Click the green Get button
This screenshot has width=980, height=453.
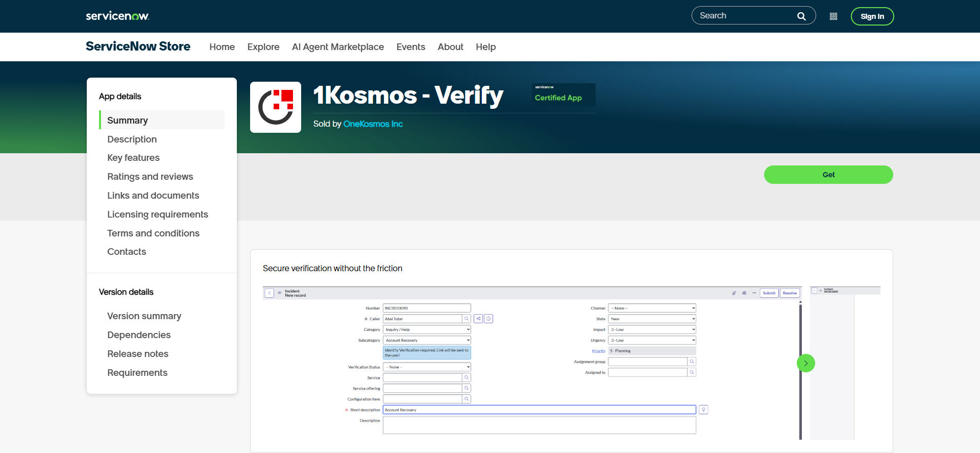click(x=828, y=175)
